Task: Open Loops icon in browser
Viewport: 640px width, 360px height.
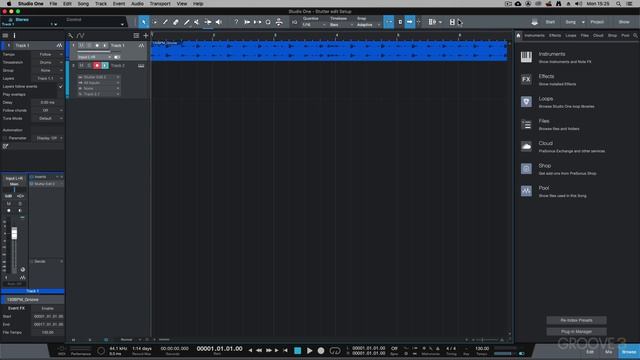Action: (526, 102)
